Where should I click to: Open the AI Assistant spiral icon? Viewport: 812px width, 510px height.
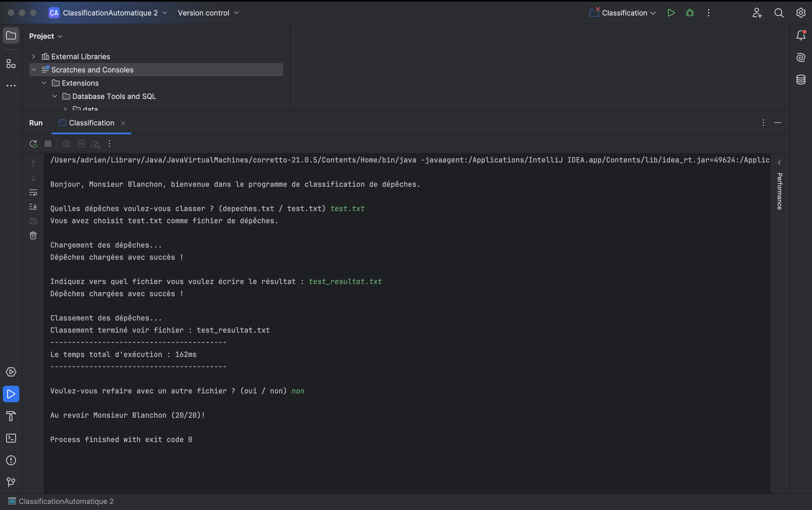pyautogui.click(x=801, y=57)
